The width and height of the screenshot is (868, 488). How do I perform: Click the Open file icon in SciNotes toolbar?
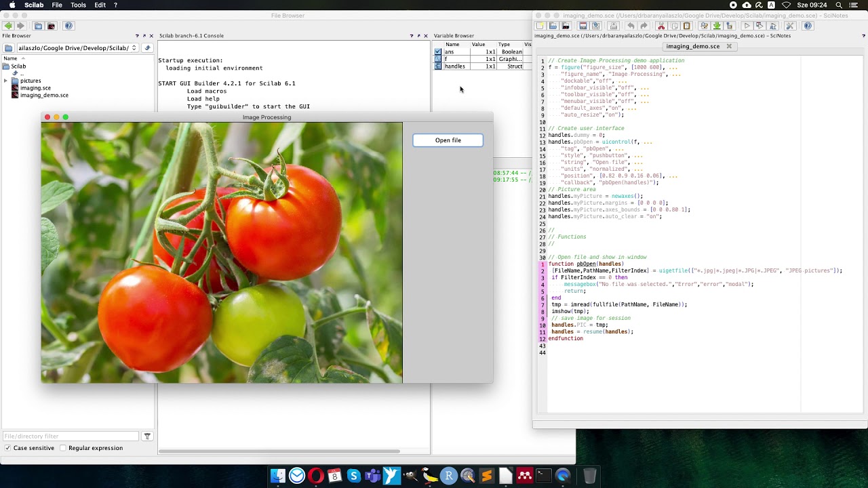553,26
